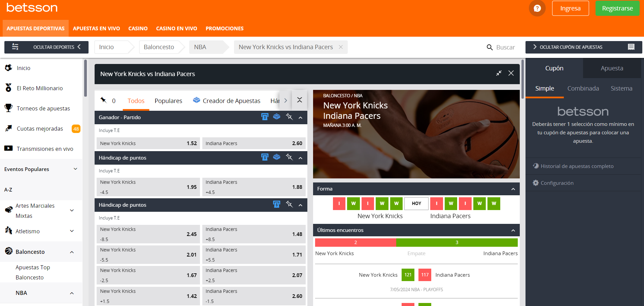Click the Creador de Apuestas brick icon

click(x=196, y=100)
